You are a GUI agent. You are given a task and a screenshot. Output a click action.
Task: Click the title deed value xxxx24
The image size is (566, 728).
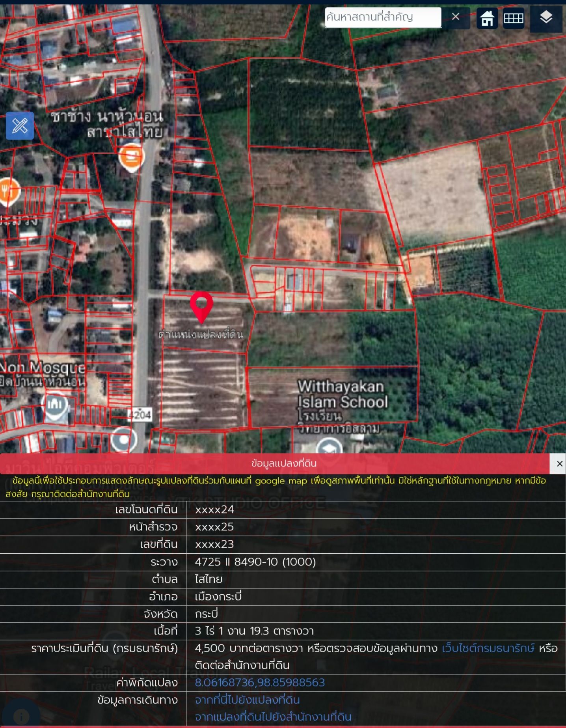pyautogui.click(x=214, y=510)
